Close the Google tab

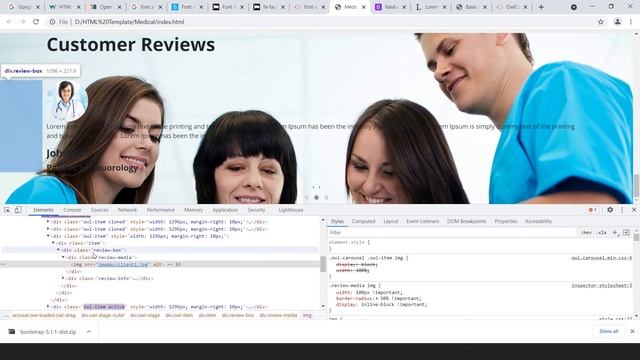(38, 7)
